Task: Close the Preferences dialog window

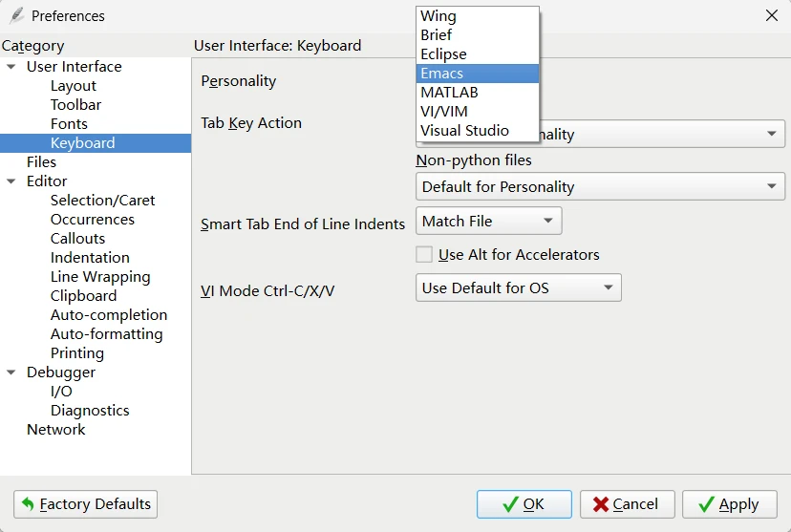Action: (772, 15)
